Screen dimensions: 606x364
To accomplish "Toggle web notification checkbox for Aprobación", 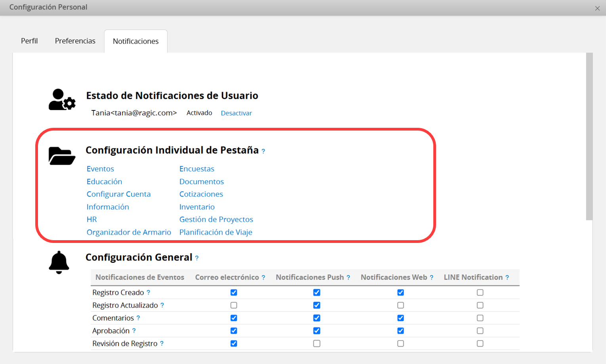I will point(400,331).
